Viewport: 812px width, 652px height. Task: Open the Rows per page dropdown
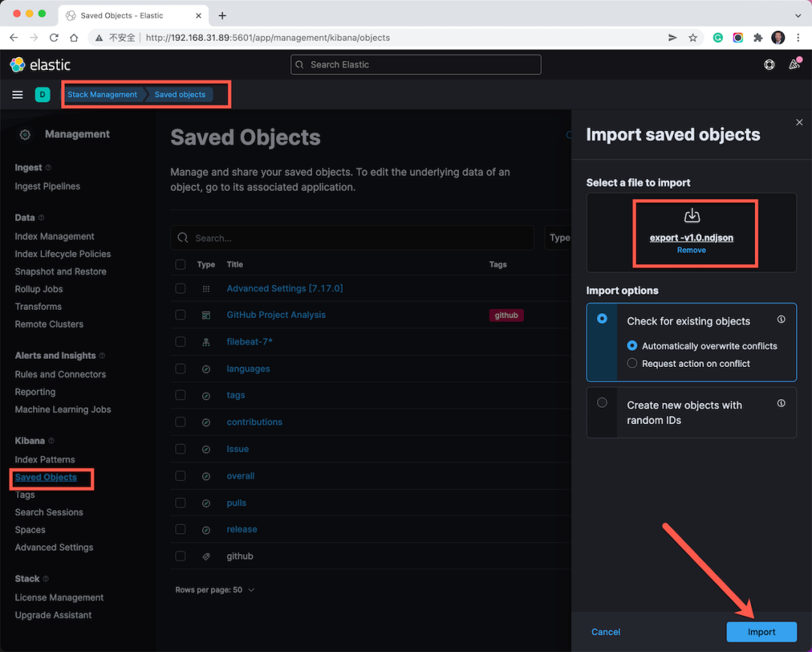point(214,590)
